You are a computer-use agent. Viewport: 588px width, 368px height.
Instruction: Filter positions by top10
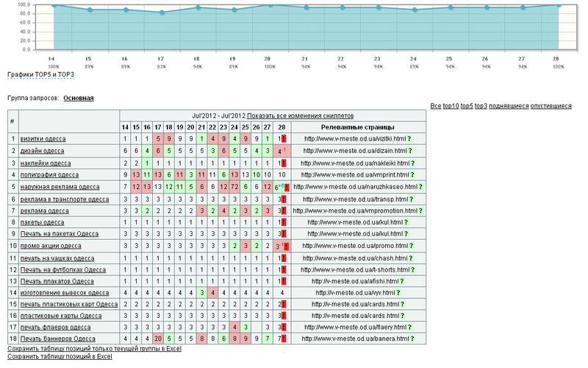point(451,106)
